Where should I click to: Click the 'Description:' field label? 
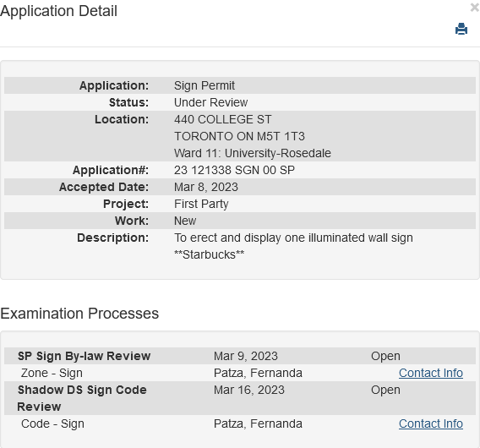(x=112, y=238)
